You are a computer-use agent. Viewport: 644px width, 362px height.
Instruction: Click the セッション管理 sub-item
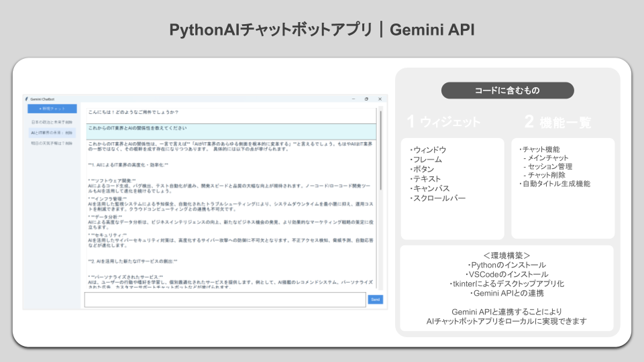click(548, 167)
